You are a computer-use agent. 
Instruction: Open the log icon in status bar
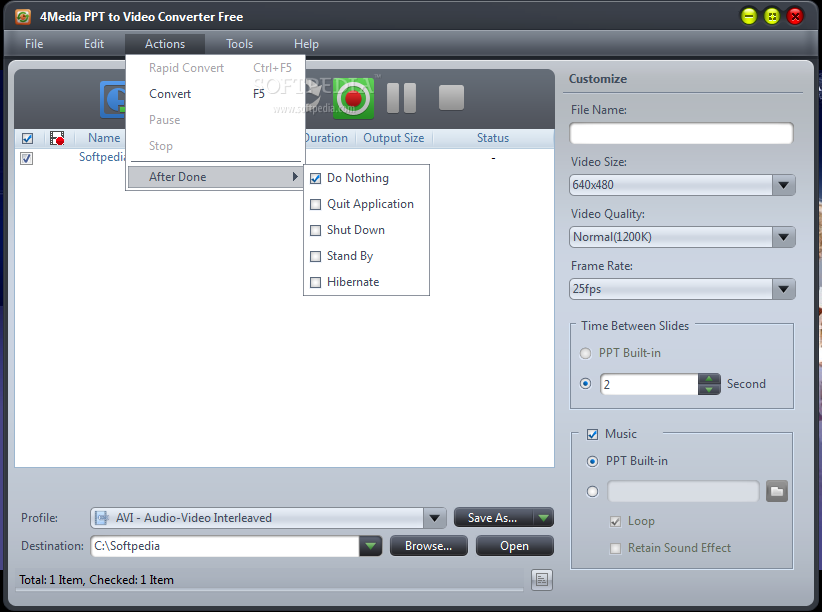(542, 579)
